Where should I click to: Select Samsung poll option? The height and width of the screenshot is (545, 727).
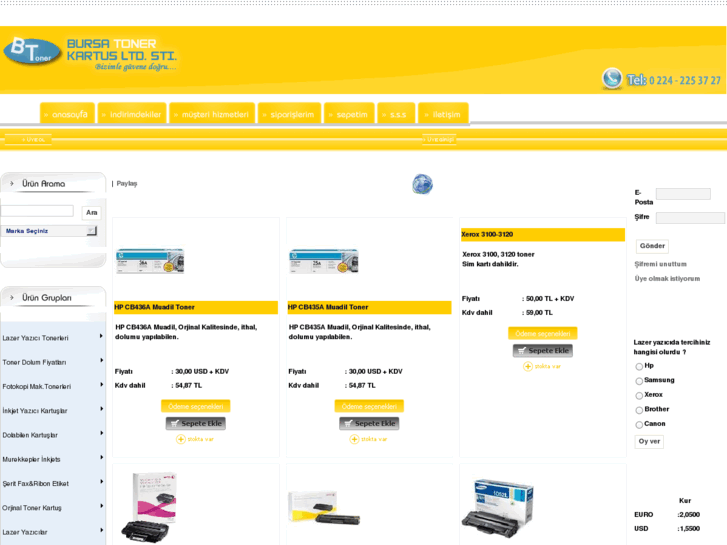(x=639, y=381)
